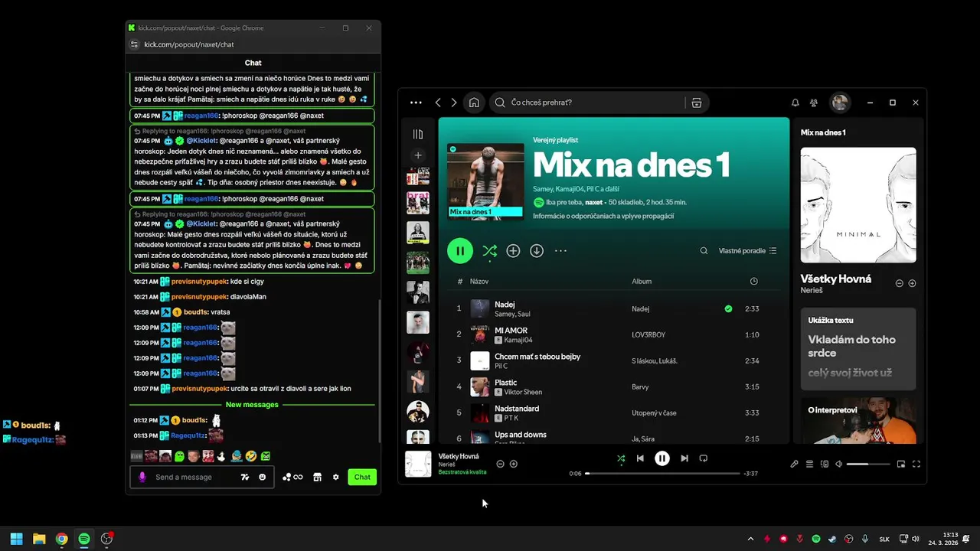Viewport: 980px width, 551px height.
Task: Open Windows Start menu
Action: (16, 539)
